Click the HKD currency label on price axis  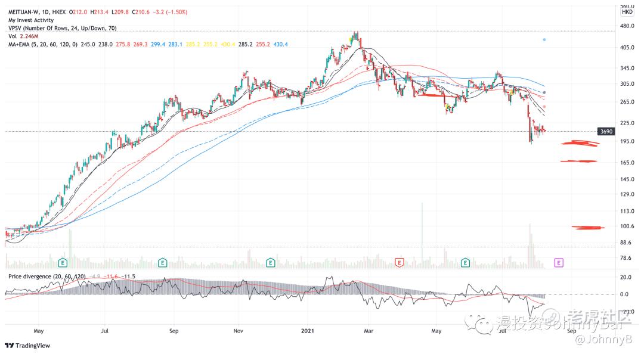coord(627,12)
